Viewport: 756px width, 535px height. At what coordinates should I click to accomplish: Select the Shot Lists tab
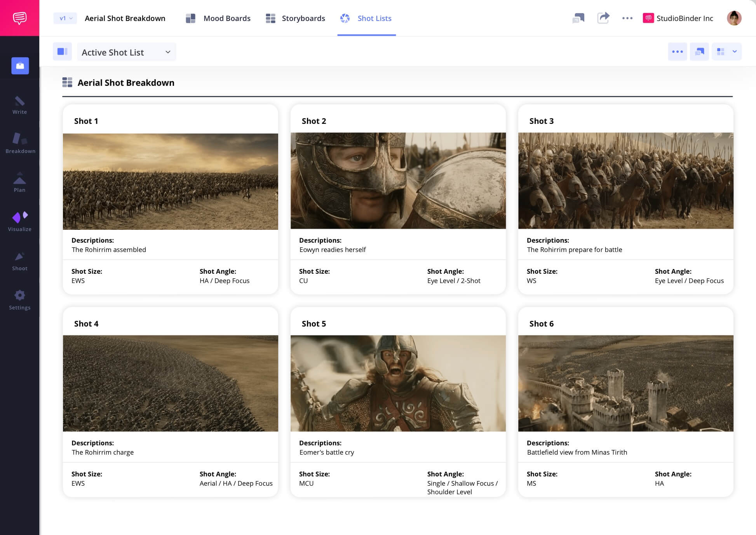[366, 18]
